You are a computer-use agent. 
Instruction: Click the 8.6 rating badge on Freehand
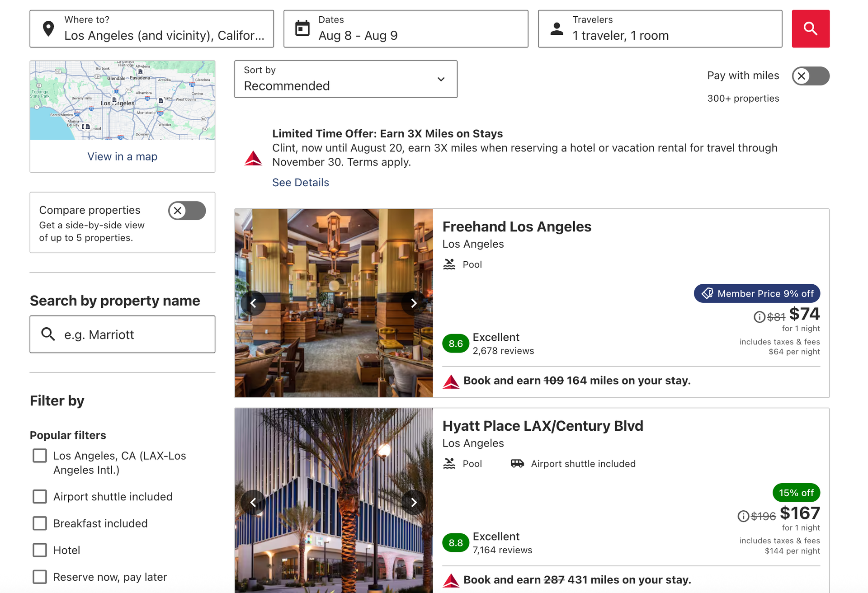456,344
